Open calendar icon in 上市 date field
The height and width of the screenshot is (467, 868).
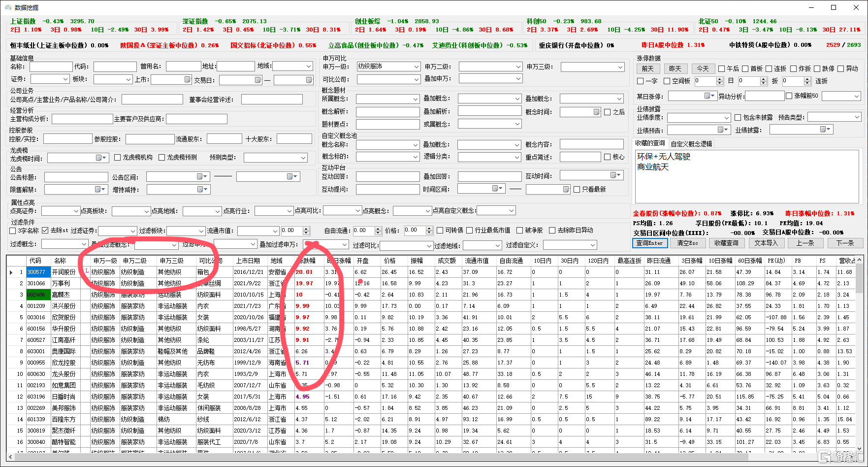[x=188, y=79]
